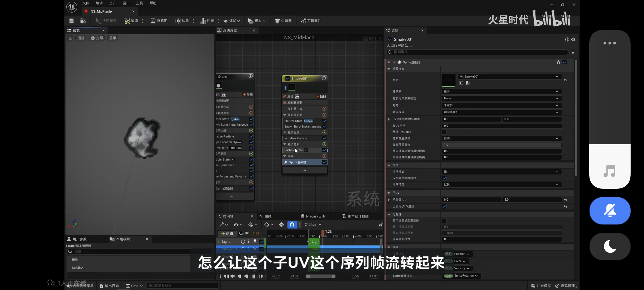This screenshot has height=290, width=644.
Task: Click the 阶段 add button in Smoke001
Action: tap(321, 96)
